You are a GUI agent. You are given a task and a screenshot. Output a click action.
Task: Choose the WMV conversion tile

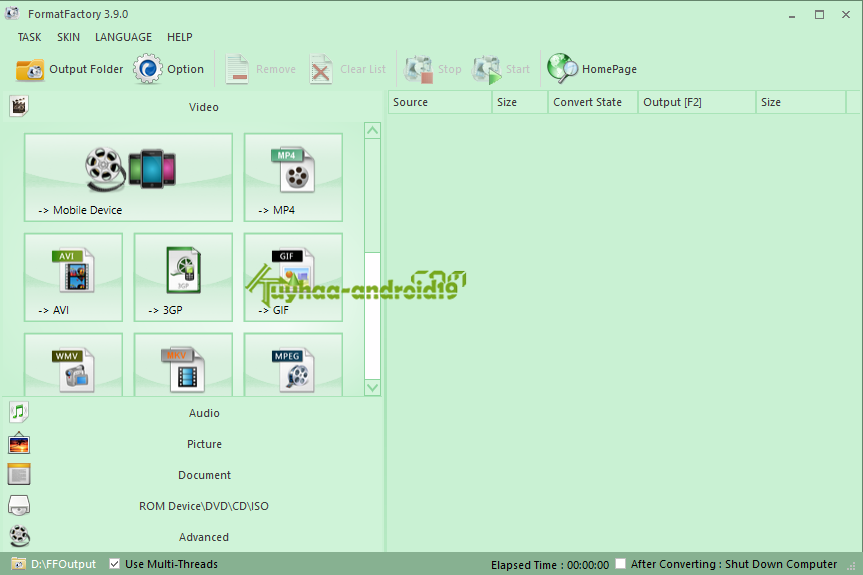click(73, 364)
